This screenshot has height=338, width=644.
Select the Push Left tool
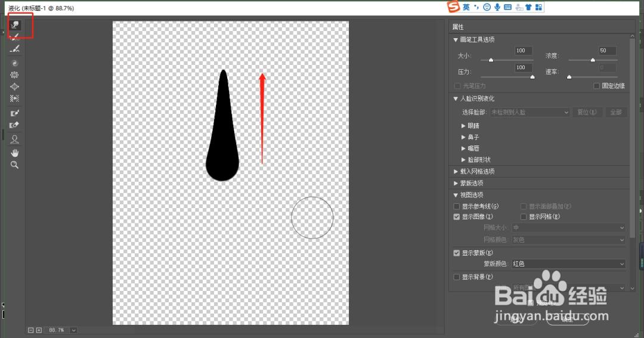(15, 98)
